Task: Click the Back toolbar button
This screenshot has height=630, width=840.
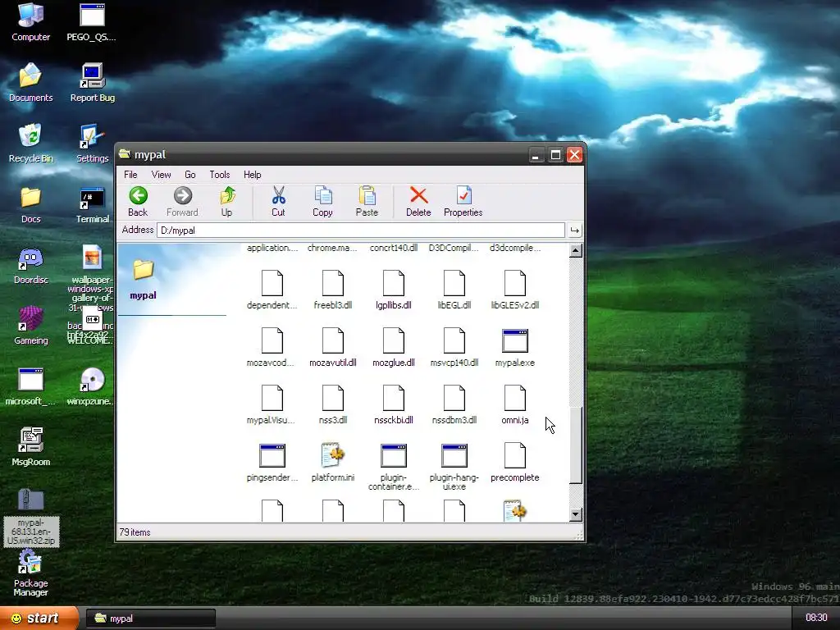Action: click(138, 202)
